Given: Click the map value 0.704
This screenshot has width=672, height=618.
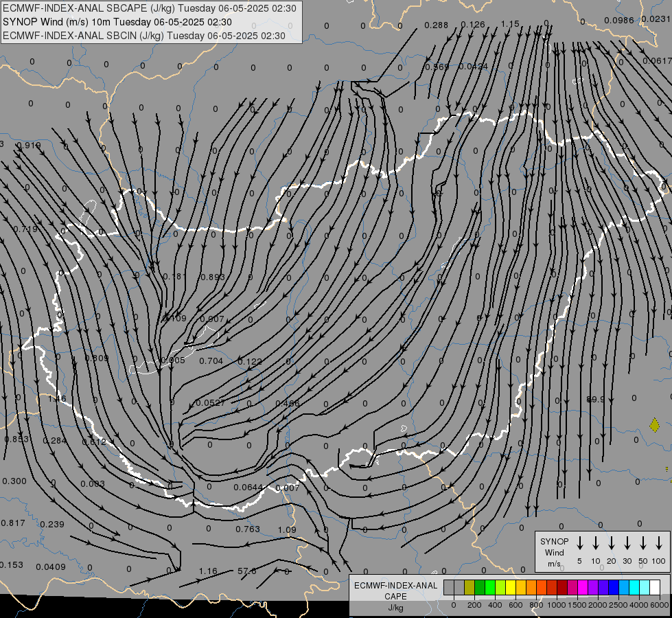Looking at the screenshot, I should (x=211, y=361).
